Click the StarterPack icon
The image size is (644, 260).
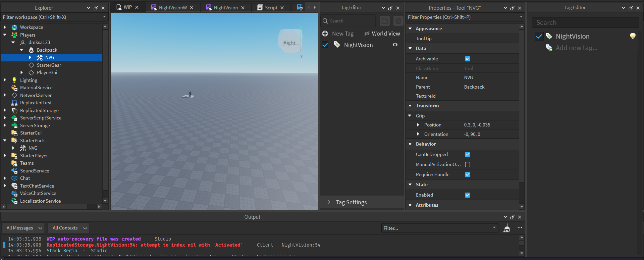pos(14,141)
